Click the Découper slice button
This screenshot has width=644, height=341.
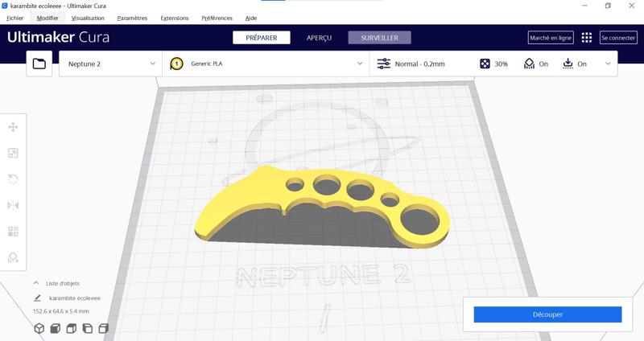tap(547, 314)
